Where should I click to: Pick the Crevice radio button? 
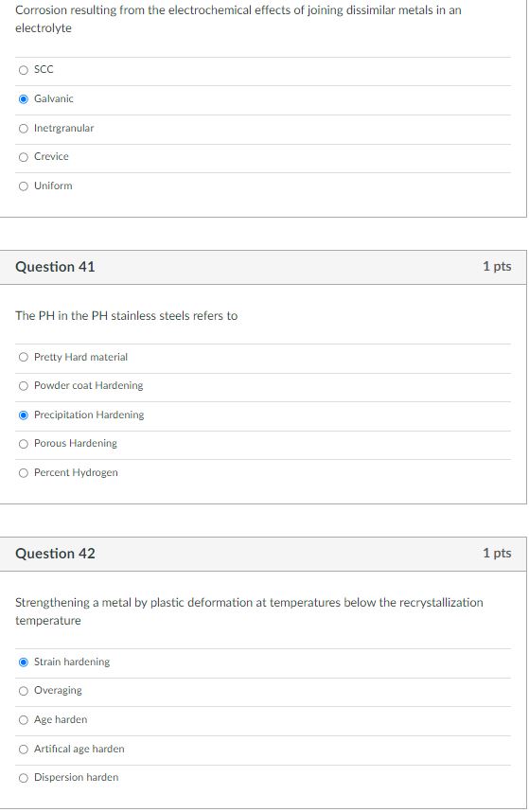tap(24, 157)
